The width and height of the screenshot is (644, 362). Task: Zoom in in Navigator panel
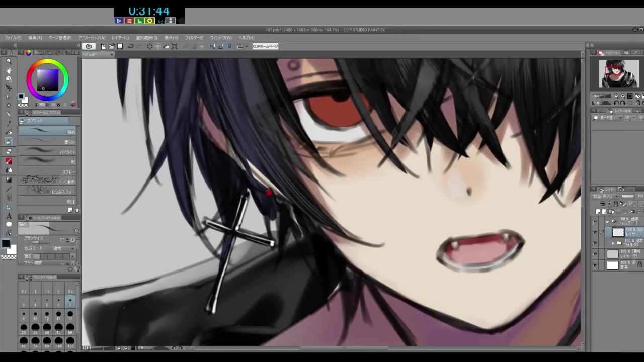pos(623,96)
